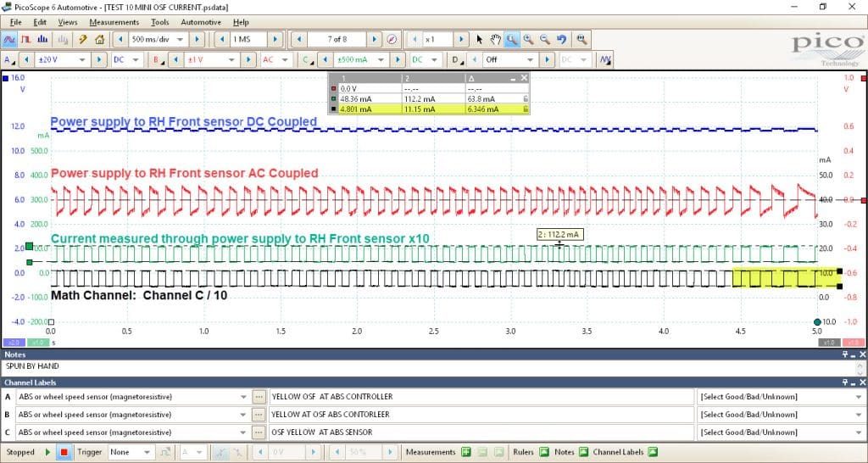Click the 'OSF YELLOW AT ABS SENSOR' description field
Viewport: 868px width, 463px height.
[481, 432]
